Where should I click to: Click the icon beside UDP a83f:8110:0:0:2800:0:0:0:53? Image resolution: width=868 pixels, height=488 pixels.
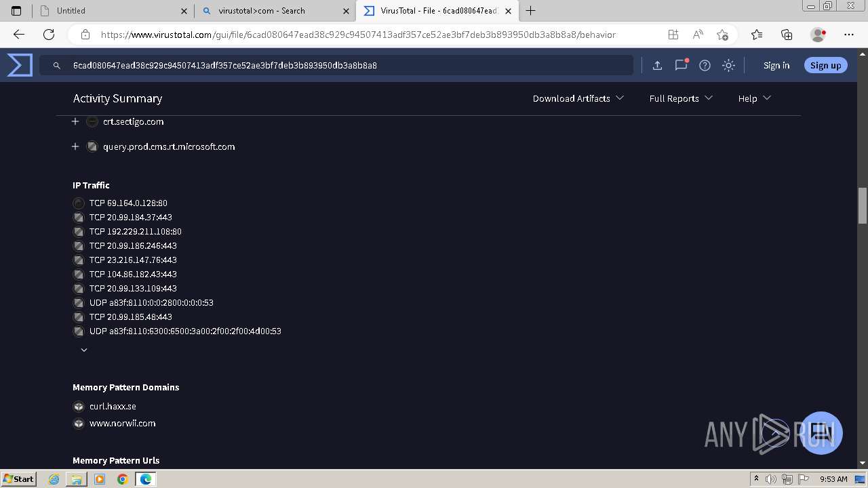point(79,302)
